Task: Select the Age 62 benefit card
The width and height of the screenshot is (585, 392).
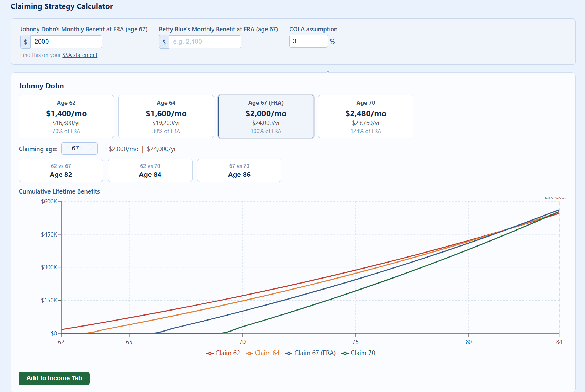Action: pos(66,116)
